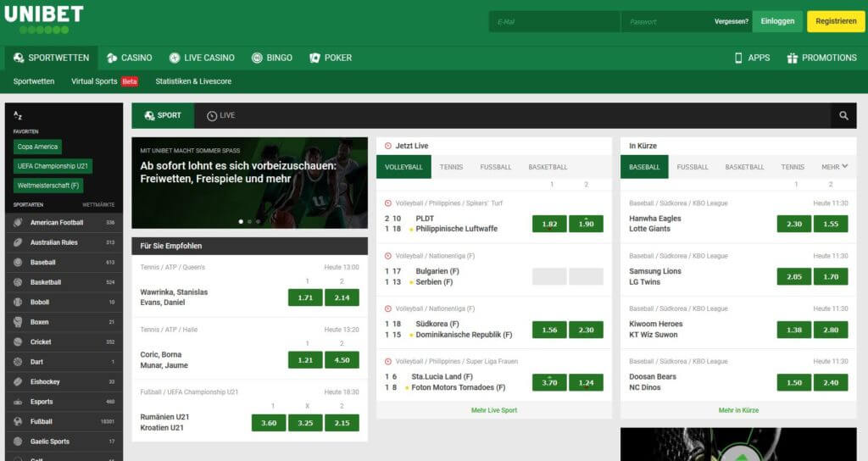The image size is (868, 461).
Task: Click the Vergessen? password link
Action: (731, 21)
